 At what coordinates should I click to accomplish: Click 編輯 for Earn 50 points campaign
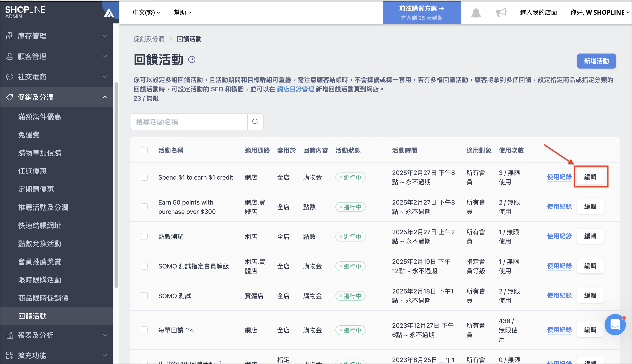pyautogui.click(x=590, y=207)
